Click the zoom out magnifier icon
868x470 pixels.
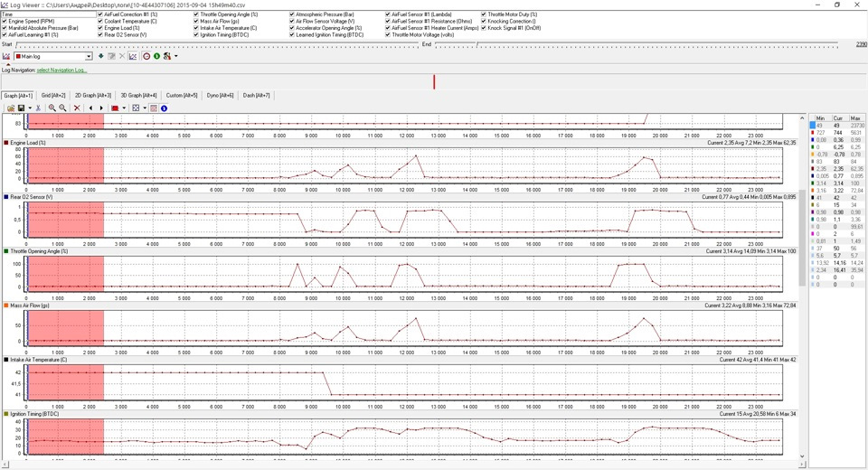(x=62, y=108)
